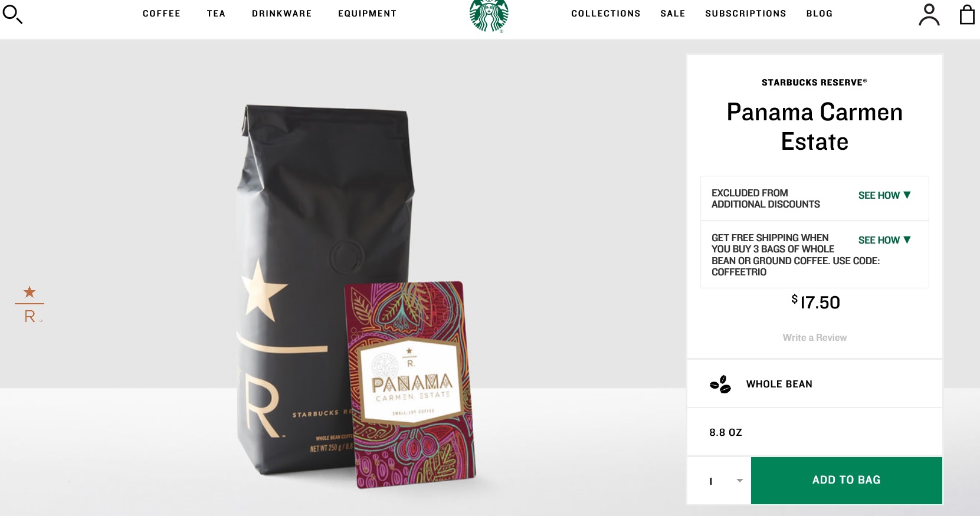Expand See How for free shipping

click(x=884, y=240)
